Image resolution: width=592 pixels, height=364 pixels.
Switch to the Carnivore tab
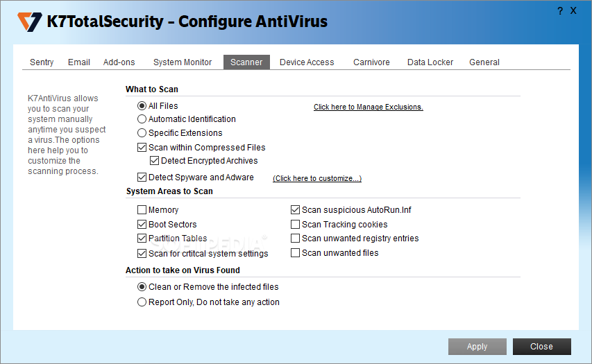click(371, 62)
